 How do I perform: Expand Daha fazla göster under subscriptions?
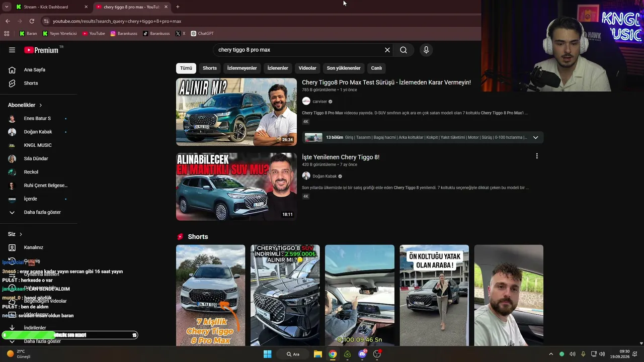(42, 212)
